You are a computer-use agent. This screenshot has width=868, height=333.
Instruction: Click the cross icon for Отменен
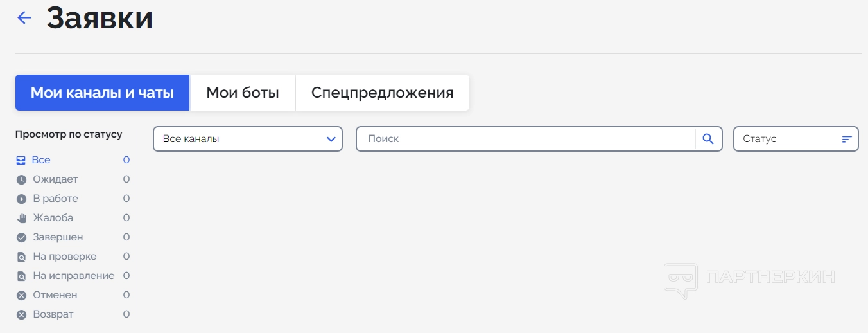tap(22, 295)
